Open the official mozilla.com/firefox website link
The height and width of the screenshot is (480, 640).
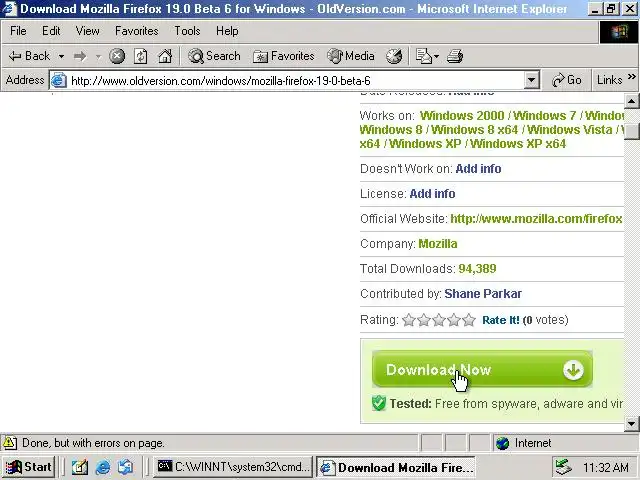(536, 219)
